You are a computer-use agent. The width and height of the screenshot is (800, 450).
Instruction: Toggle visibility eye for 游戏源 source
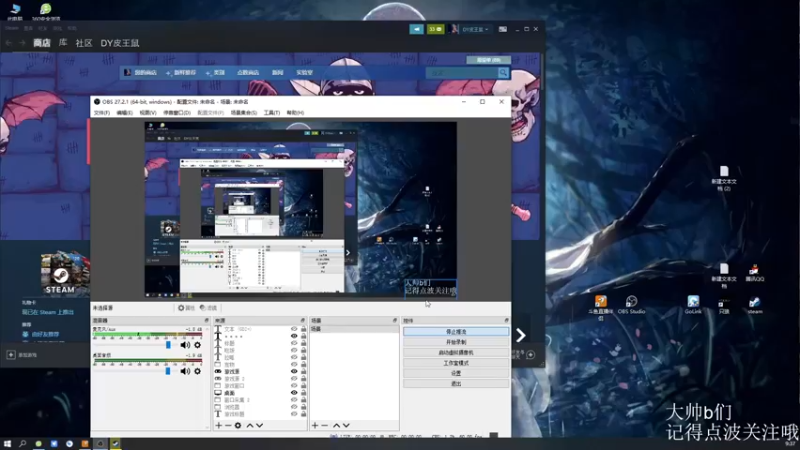click(x=294, y=371)
